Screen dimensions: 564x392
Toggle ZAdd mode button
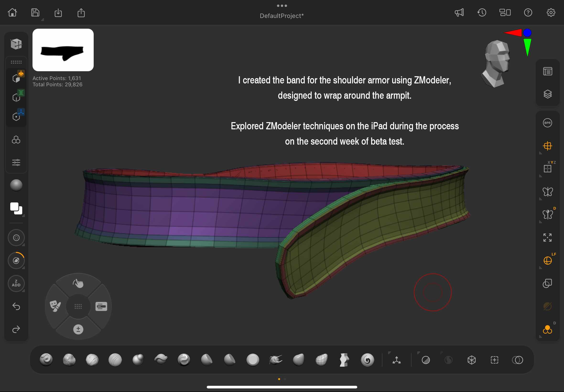16,283
